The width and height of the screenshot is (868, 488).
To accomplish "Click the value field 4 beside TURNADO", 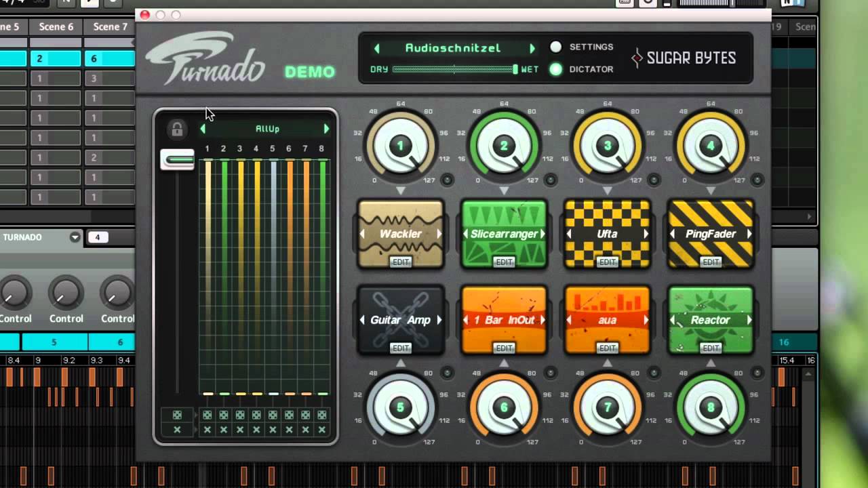I will (98, 237).
